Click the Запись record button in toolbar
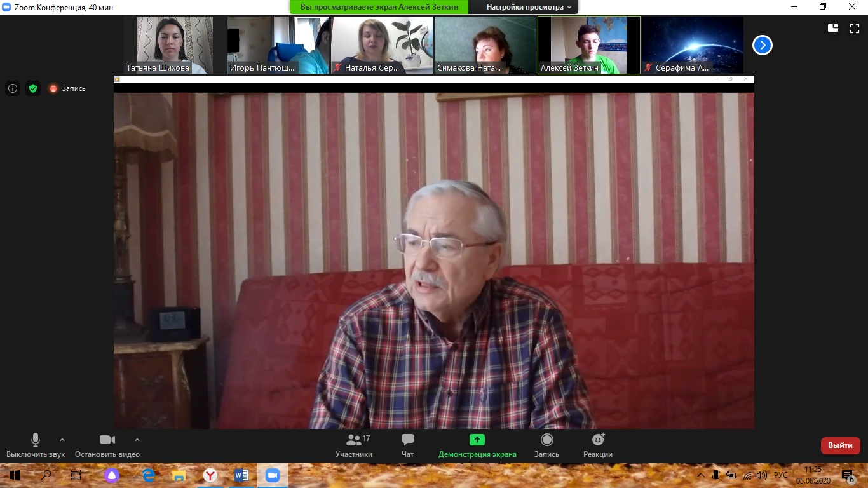The height and width of the screenshot is (488, 868). point(546,445)
